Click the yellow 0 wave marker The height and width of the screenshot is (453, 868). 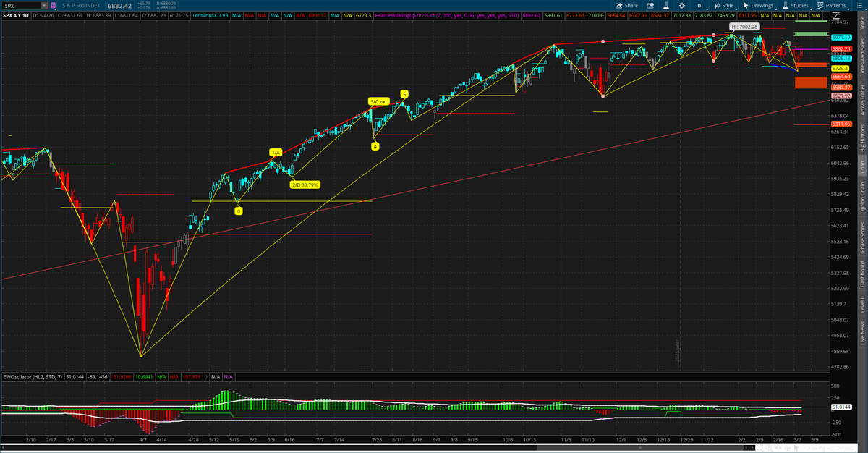click(238, 211)
